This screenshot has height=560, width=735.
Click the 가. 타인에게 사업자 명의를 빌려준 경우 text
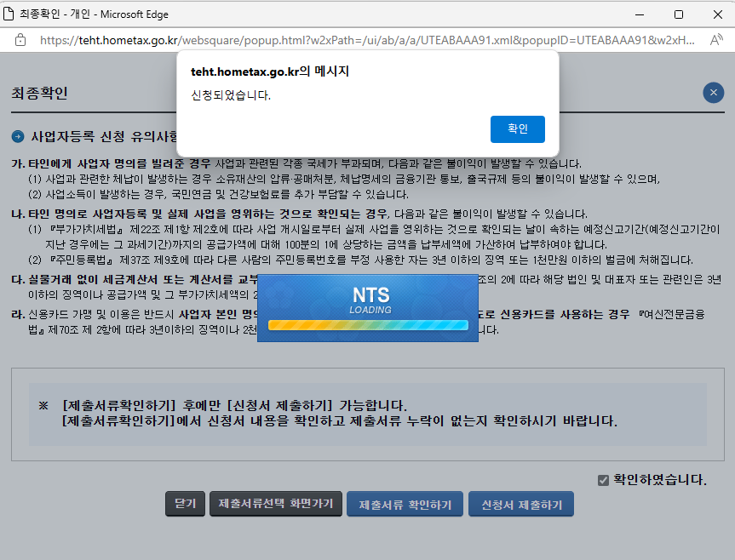click(111, 164)
